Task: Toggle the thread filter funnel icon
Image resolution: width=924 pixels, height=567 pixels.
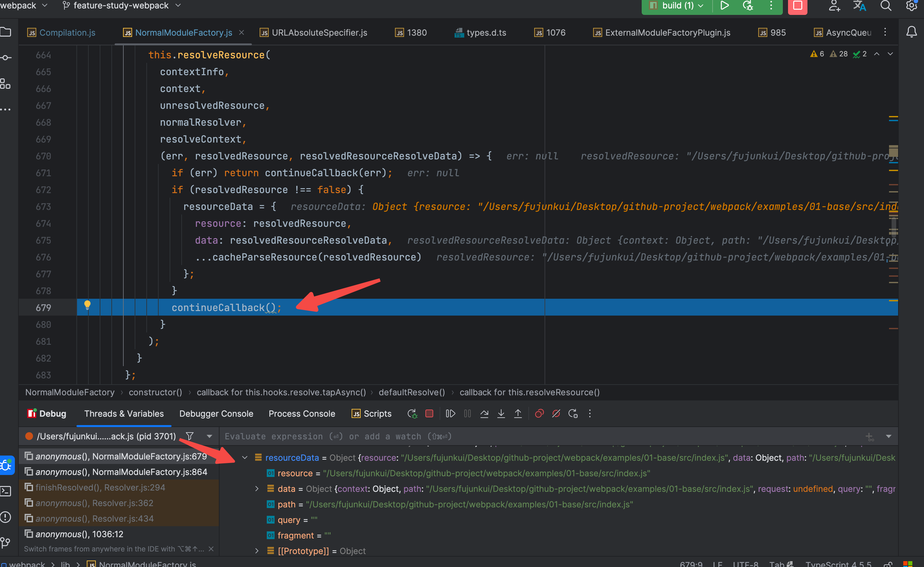Action: click(x=190, y=436)
